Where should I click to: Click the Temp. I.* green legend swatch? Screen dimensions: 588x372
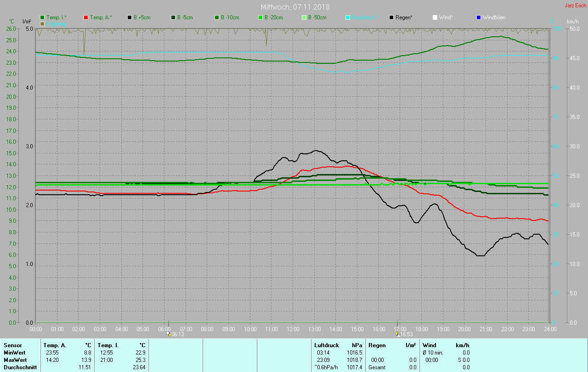tap(42, 17)
